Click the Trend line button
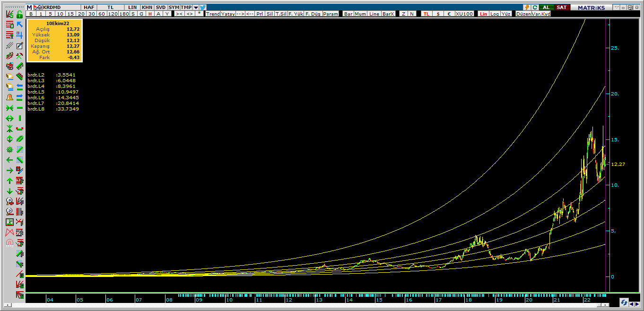The width and height of the screenshot is (644, 311). point(213,14)
